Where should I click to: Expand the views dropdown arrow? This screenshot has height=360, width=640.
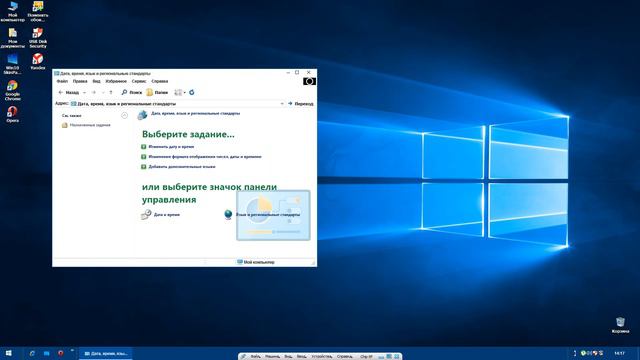[184, 93]
